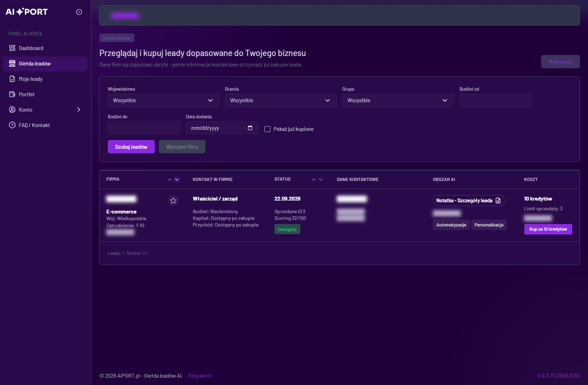The height and width of the screenshot is (385, 588).
Task: Click Giełda leadów breadcrumb tag
Action: 117,38
